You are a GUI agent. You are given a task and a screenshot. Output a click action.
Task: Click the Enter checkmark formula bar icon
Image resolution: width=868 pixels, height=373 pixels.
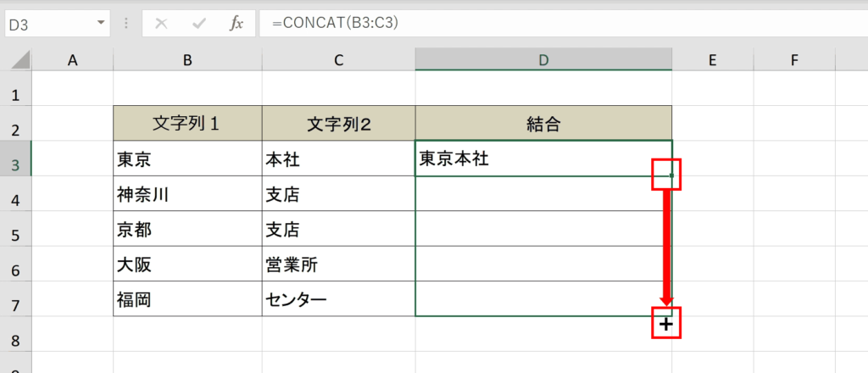pyautogui.click(x=198, y=24)
